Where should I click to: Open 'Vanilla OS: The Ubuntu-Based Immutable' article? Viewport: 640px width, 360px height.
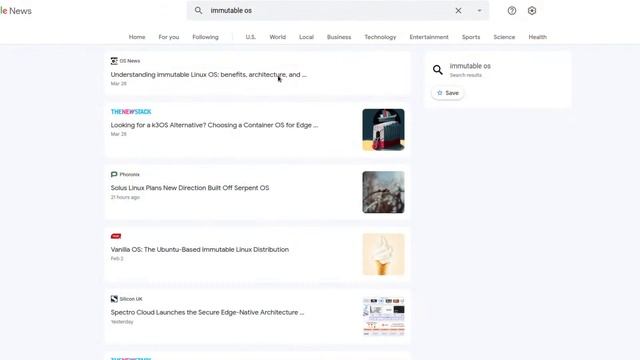[x=200, y=249]
